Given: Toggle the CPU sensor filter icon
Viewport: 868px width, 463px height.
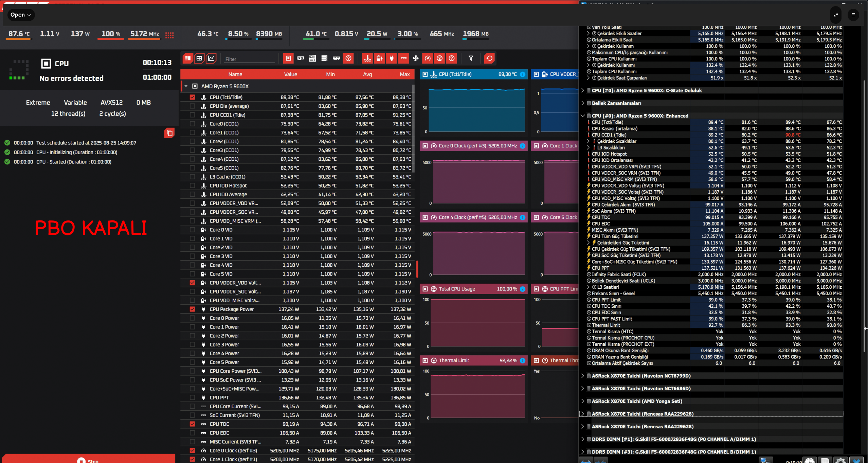Looking at the screenshot, I should point(288,58).
